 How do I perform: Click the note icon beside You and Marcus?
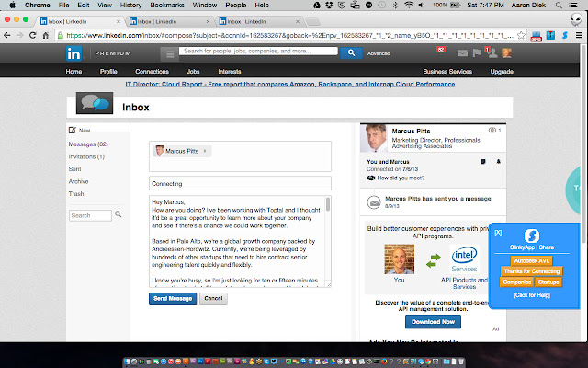pos(483,162)
